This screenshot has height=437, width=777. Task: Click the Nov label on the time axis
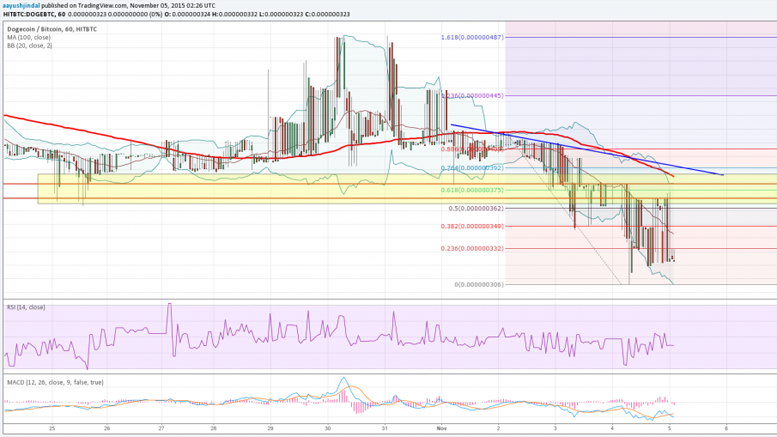coord(442,428)
